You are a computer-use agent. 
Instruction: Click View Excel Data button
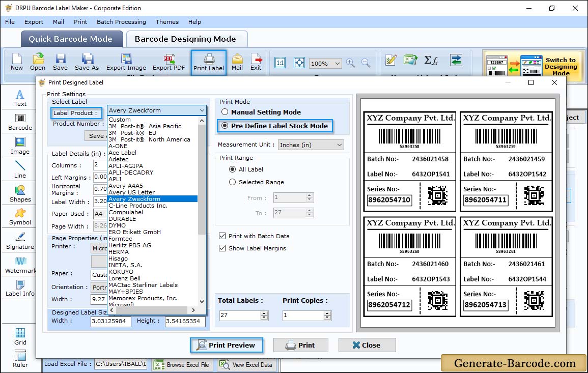coord(246,365)
